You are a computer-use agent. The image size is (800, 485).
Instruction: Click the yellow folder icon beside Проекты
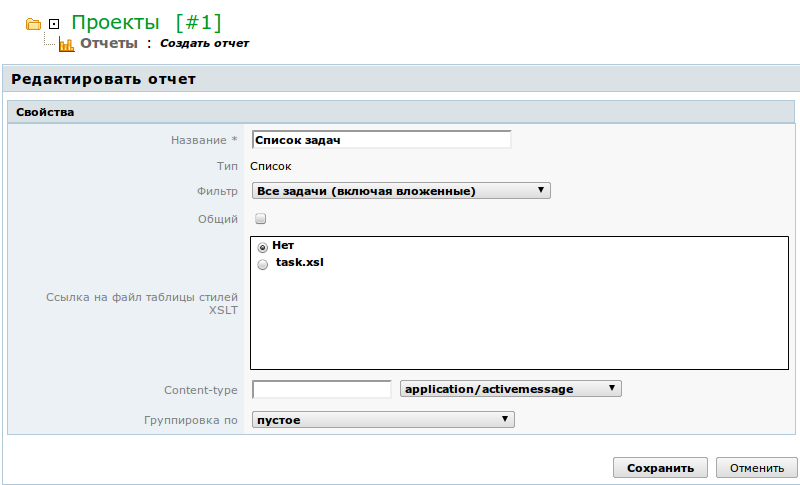[x=34, y=23]
